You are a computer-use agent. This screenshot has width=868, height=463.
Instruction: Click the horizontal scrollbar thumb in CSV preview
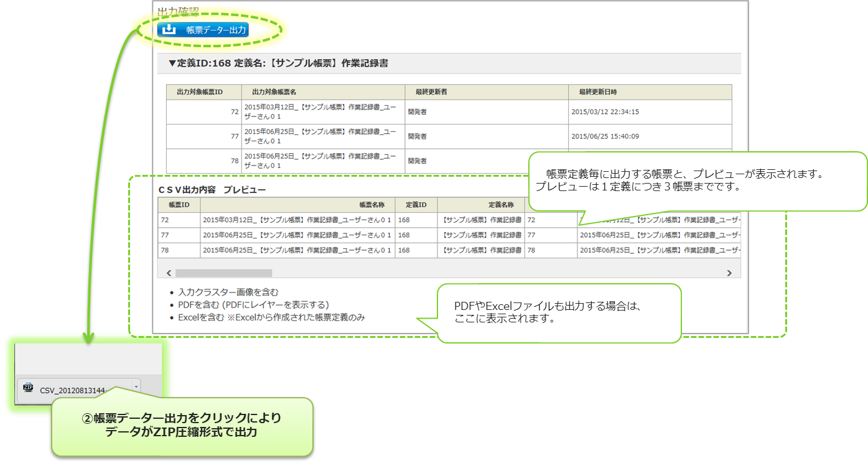tap(223, 273)
